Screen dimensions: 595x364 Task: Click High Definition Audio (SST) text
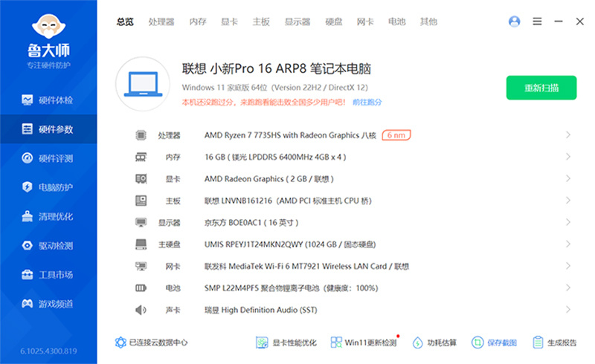click(x=261, y=310)
